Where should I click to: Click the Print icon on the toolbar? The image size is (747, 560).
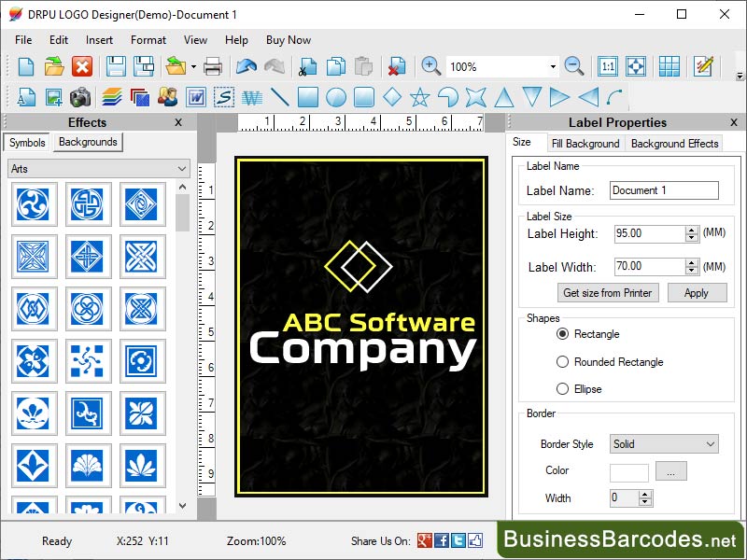click(213, 67)
